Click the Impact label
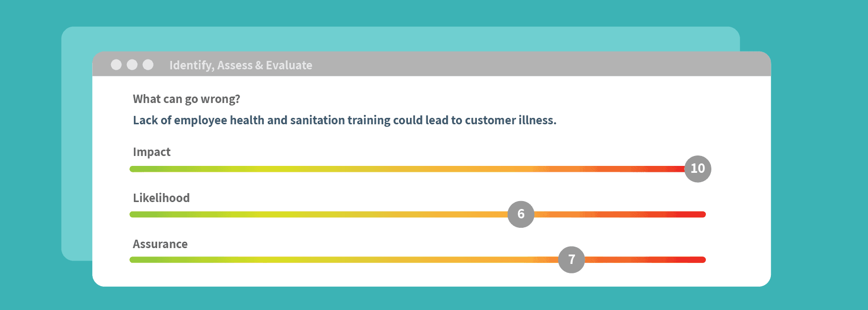868x310 pixels. click(152, 152)
